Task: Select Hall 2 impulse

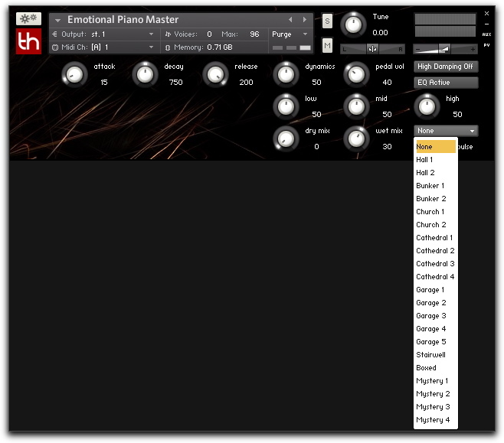Action: pos(436,173)
